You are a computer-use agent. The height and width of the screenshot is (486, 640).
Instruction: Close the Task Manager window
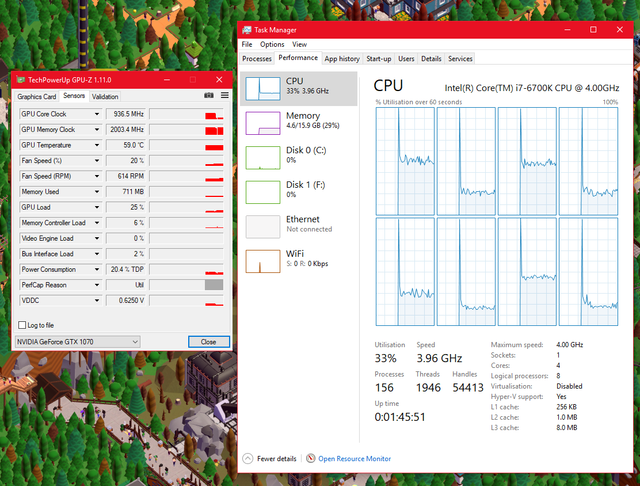(619, 29)
